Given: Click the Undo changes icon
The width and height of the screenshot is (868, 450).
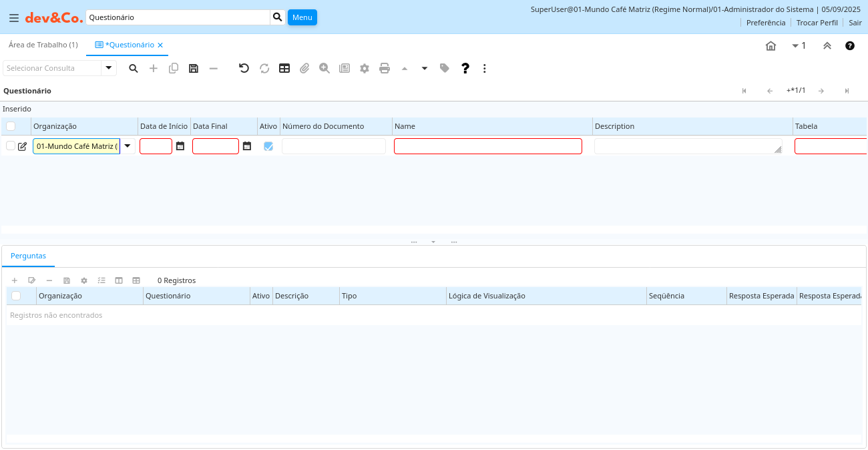Looking at the screenshot, I should point(244,68).
